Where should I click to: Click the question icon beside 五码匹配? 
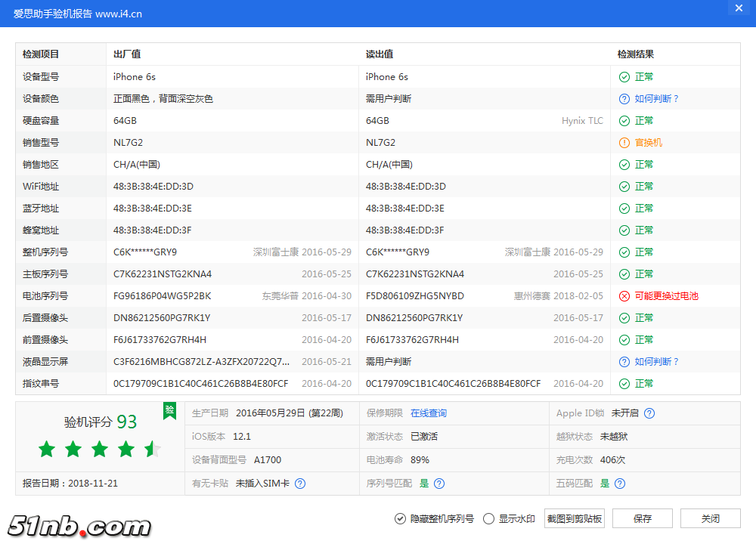[x=619, y=483]
